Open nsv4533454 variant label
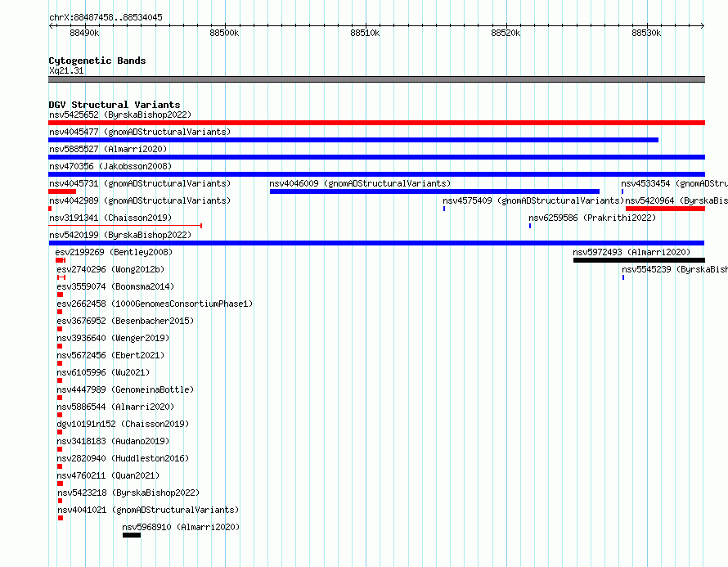Image resolution: width=728 pixels, height=567 pixels. click(674, 183)
